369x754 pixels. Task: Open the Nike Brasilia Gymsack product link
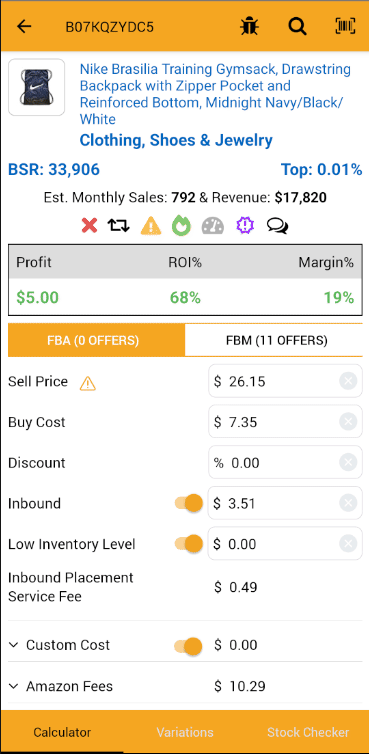(216, 94)
